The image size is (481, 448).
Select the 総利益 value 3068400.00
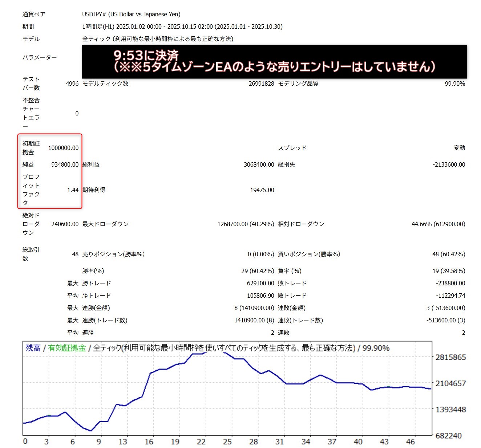259,164
